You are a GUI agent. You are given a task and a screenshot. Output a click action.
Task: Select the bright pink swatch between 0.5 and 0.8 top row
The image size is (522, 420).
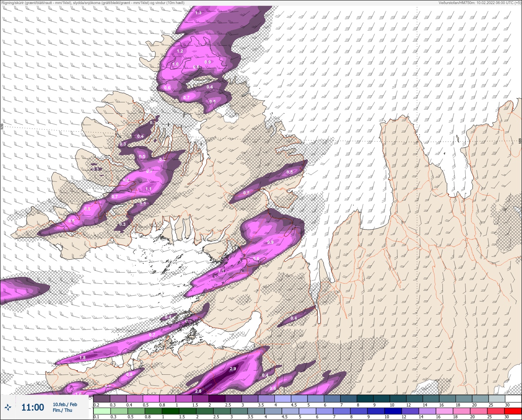151,398
